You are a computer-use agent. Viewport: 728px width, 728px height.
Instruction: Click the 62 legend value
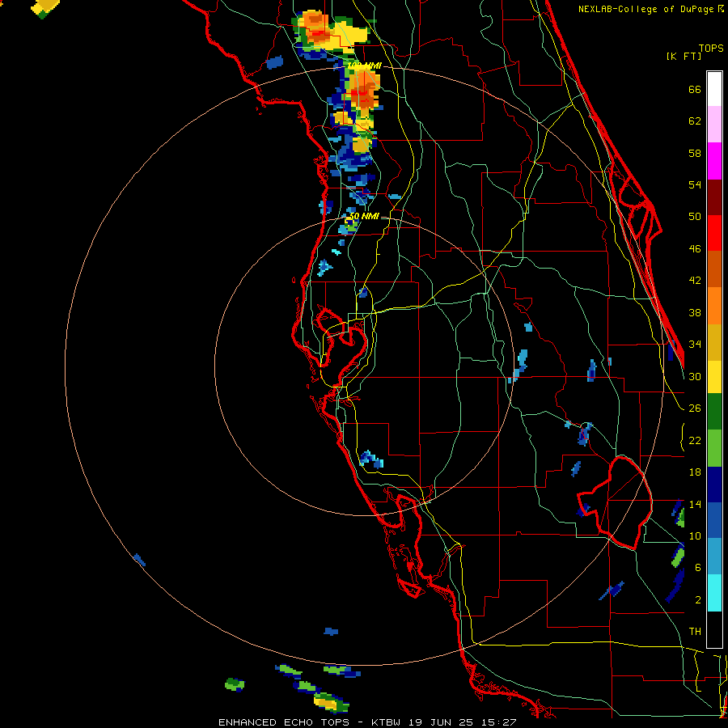click(695, 121)
